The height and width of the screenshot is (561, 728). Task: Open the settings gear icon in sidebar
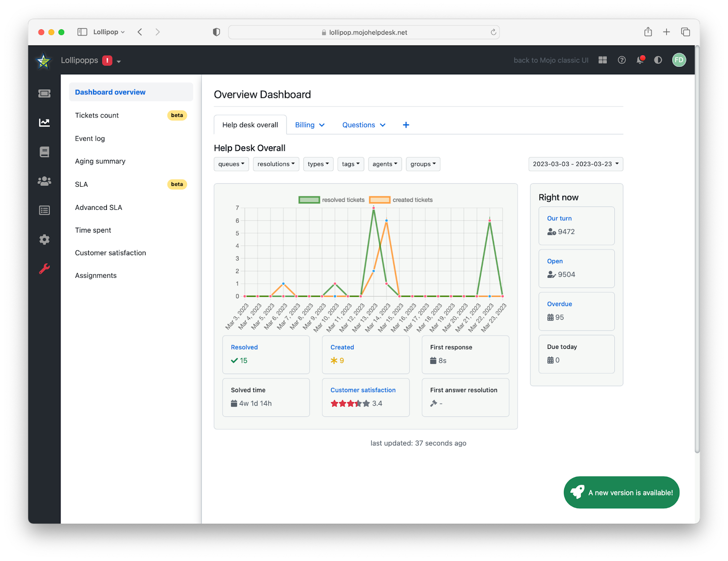pos(44,240)
